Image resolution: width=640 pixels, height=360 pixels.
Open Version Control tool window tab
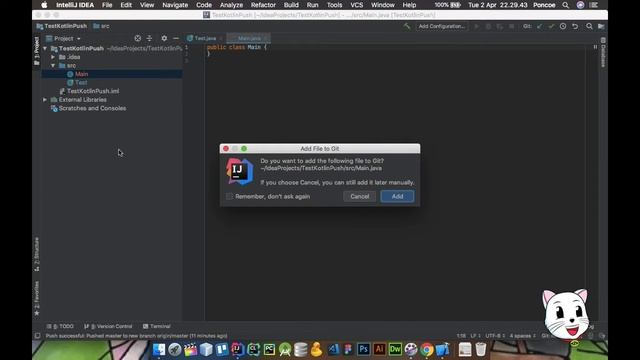(108, 326)
